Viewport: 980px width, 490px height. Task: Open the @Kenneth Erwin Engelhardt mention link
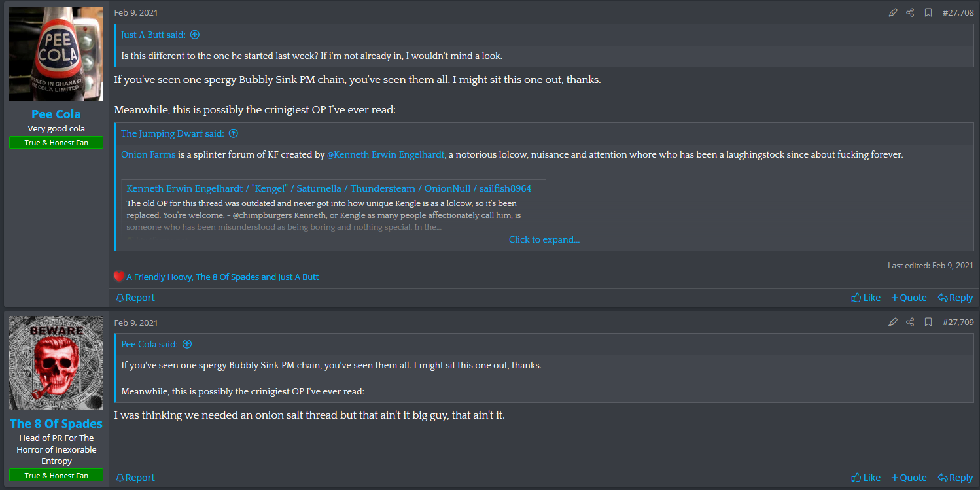point(385,154)
